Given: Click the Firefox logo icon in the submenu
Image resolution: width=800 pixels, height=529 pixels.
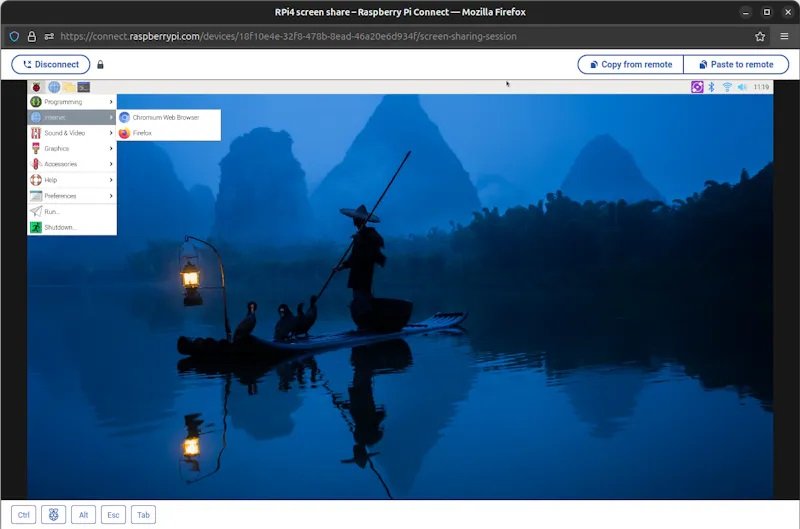Looking at the screenshot, I should coord(124,133).
